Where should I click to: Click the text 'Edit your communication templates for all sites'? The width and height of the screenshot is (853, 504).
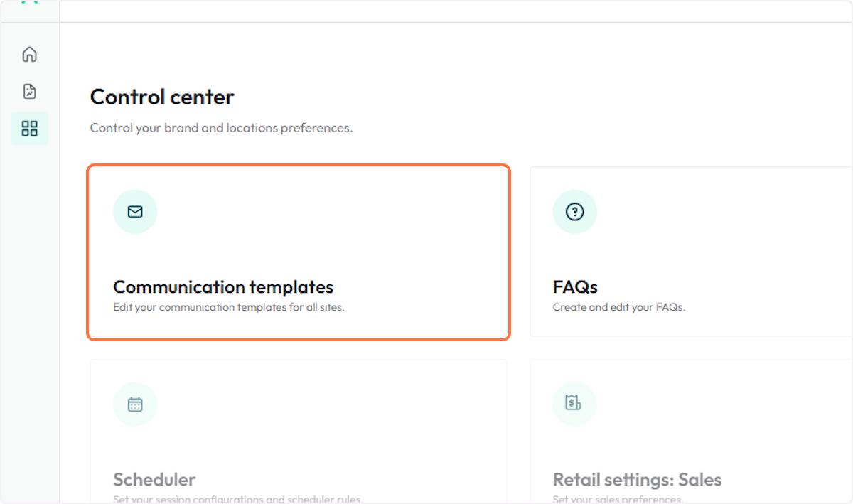point(222,307)
